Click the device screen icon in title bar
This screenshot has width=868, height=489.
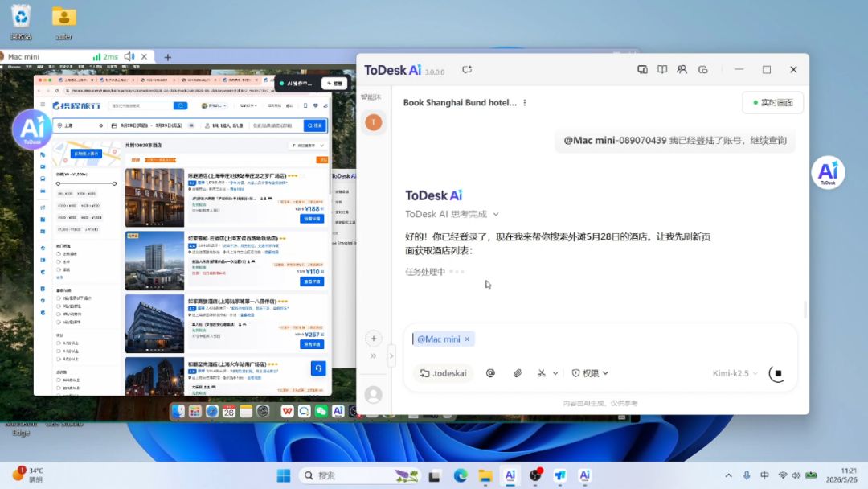[642, 70]
